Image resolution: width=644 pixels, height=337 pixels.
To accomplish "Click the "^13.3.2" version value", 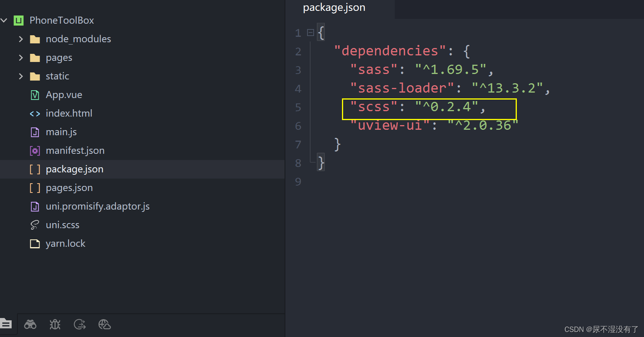I will point(507,88).
